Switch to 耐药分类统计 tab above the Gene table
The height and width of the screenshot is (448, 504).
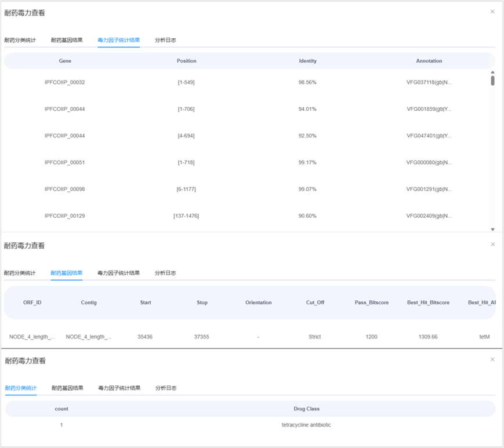click(20, 41)
